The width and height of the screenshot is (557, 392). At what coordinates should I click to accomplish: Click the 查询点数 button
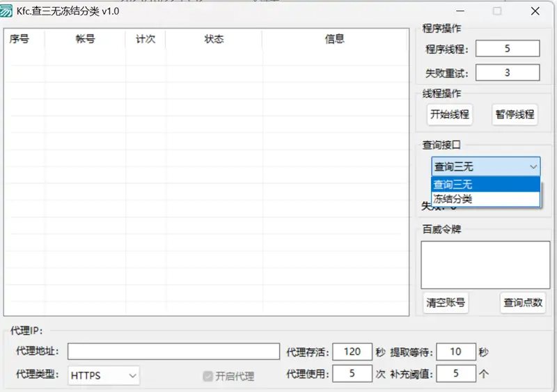(x=523, y=303)
